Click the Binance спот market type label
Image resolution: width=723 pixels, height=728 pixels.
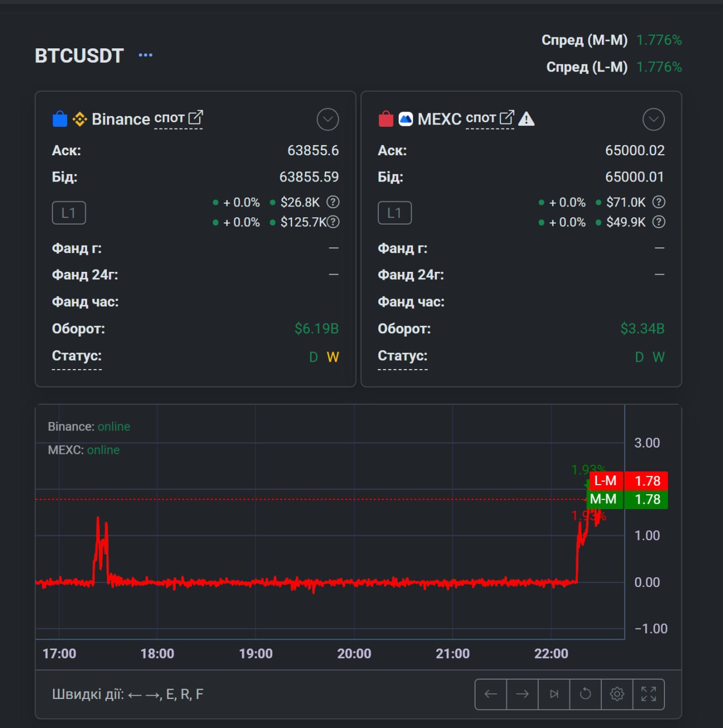pyautogui.click(x=169, y=118)
